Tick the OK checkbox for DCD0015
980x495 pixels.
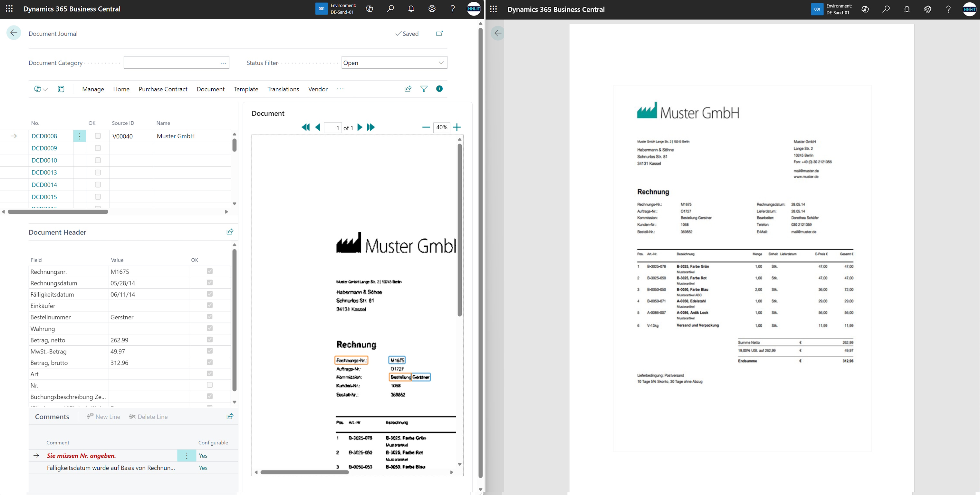(98, 197)
